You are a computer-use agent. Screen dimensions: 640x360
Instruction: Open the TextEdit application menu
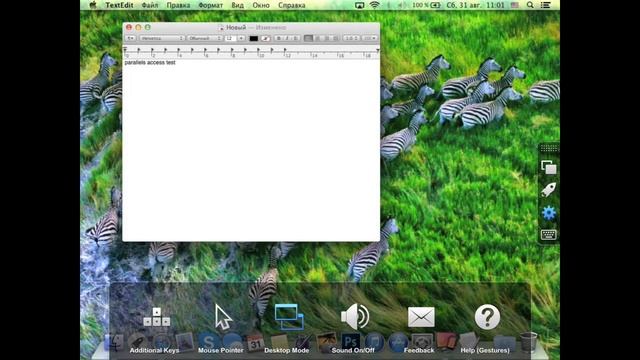[x=119, y=5]
